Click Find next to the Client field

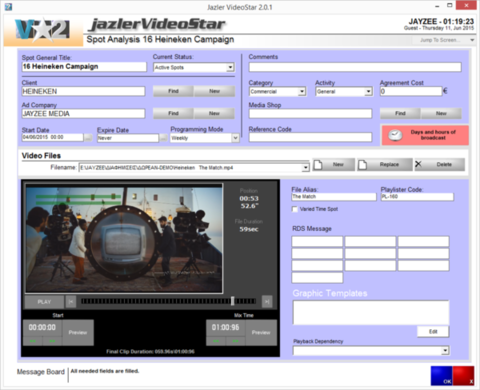pos(173,91)
